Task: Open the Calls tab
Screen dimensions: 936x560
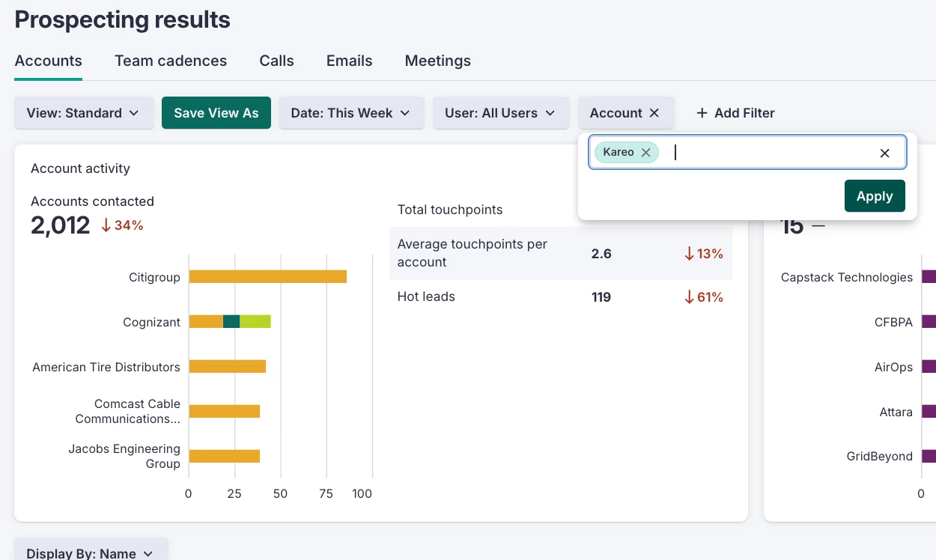Action: click(276, 61)
